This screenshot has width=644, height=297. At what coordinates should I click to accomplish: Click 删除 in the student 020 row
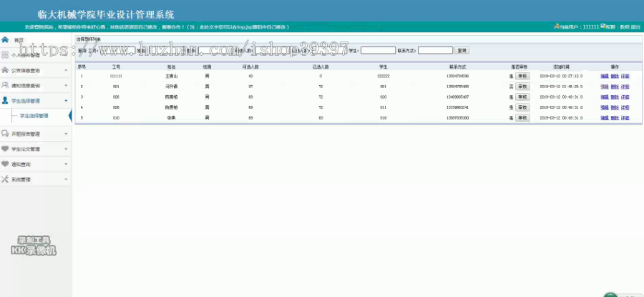tap(615, 97)
